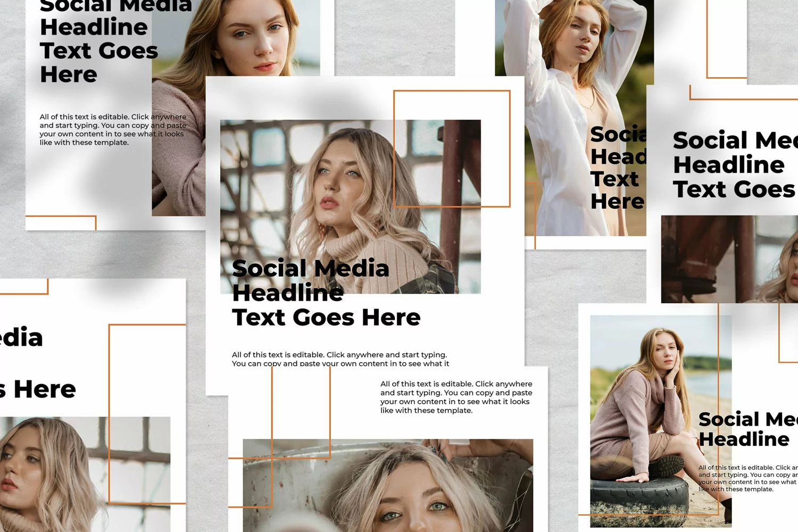Open the top-left close-up portrait photo
Screen dimensions: 798x532
tap(236, 108)
